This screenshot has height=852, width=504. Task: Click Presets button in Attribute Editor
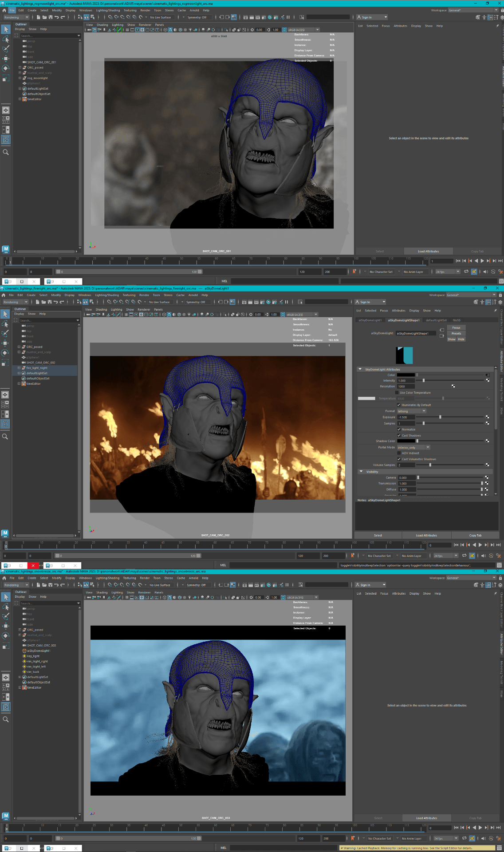click(x=457, y=334)
